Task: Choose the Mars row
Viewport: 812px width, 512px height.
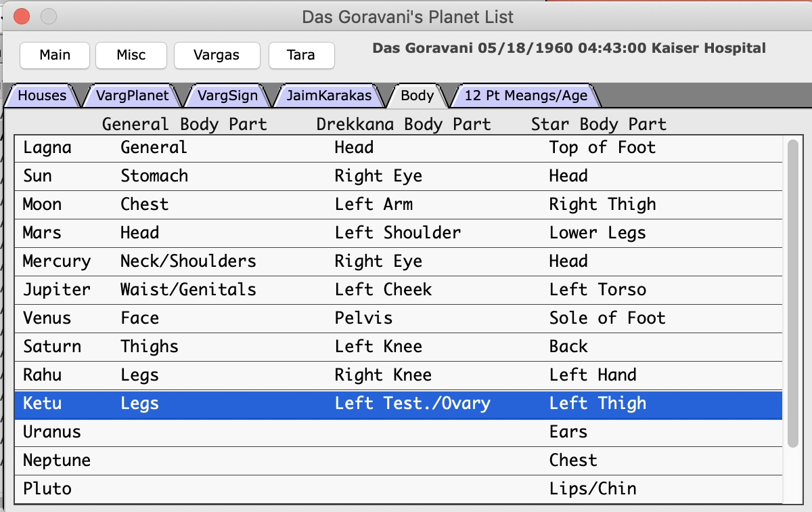Action: (x=398, y=233)
